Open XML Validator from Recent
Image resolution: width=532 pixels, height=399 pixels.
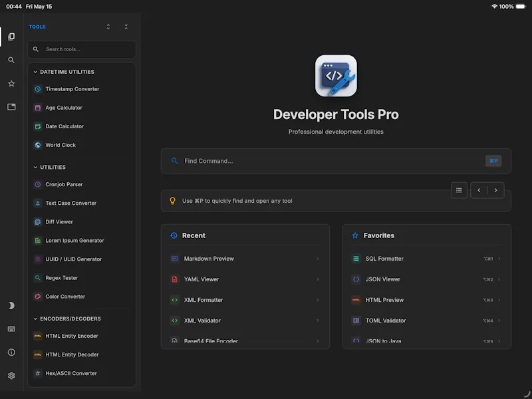click(245, 321)
